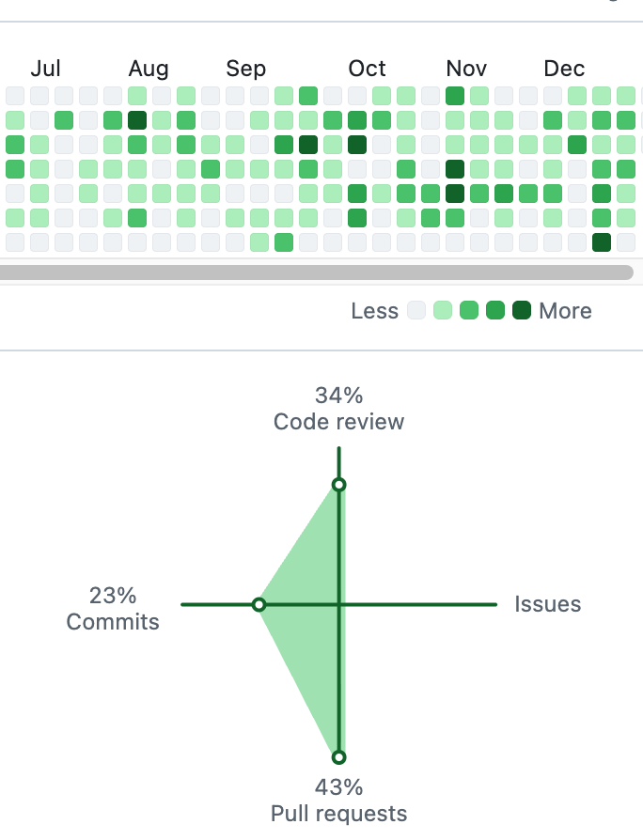Click the Jul month label

pos(47,68)
